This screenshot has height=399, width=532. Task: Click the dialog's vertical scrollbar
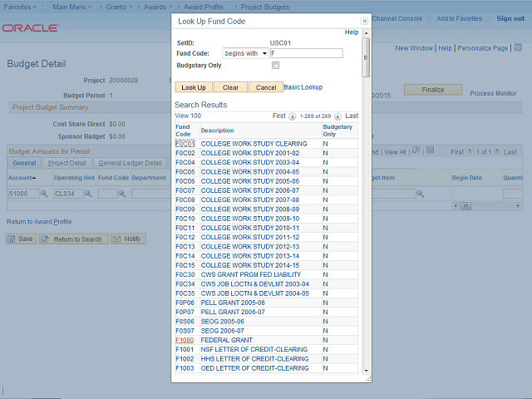367,208
